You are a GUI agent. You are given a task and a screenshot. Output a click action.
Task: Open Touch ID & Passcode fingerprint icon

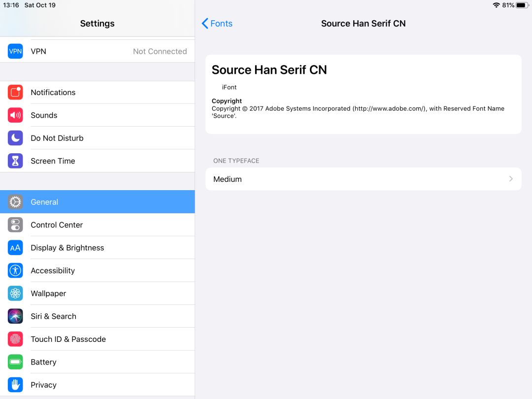[x=15, y=339]
